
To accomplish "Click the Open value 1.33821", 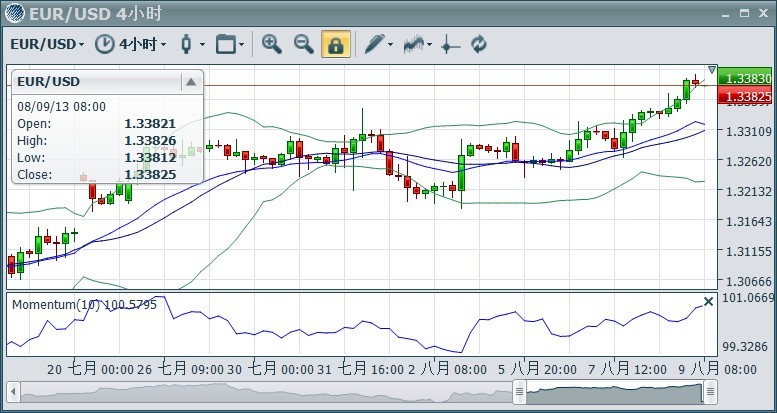I will pos(150,124).
